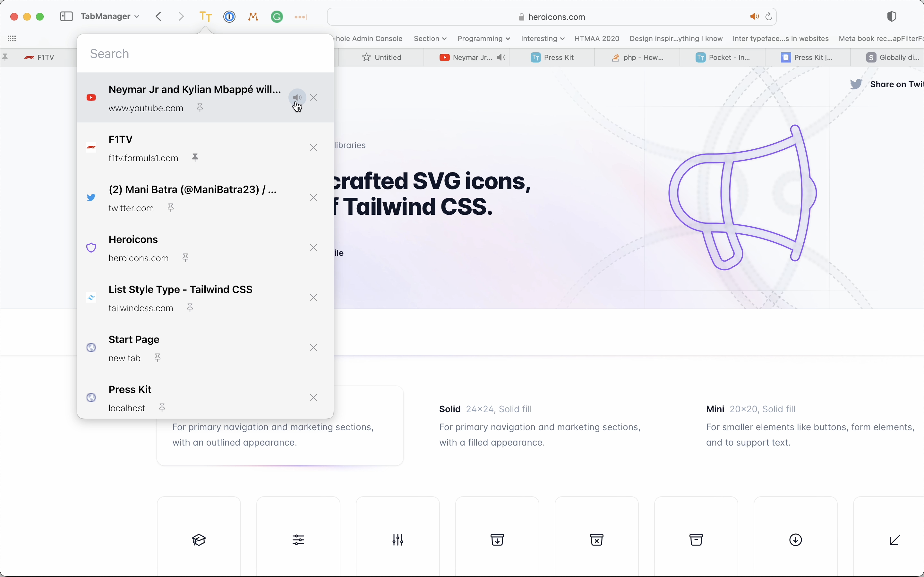Open the bookmarks grid icon
Screen dimensions: 924x577
coord(12,38)
